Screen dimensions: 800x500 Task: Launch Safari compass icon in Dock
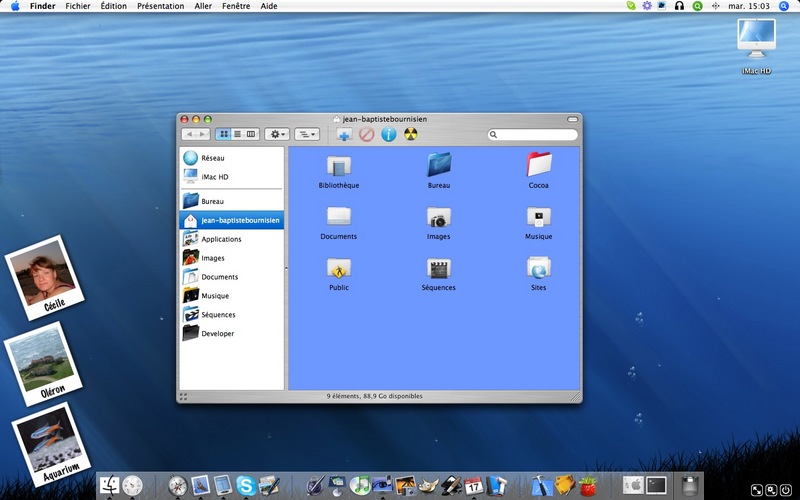(x=178, y=485)
